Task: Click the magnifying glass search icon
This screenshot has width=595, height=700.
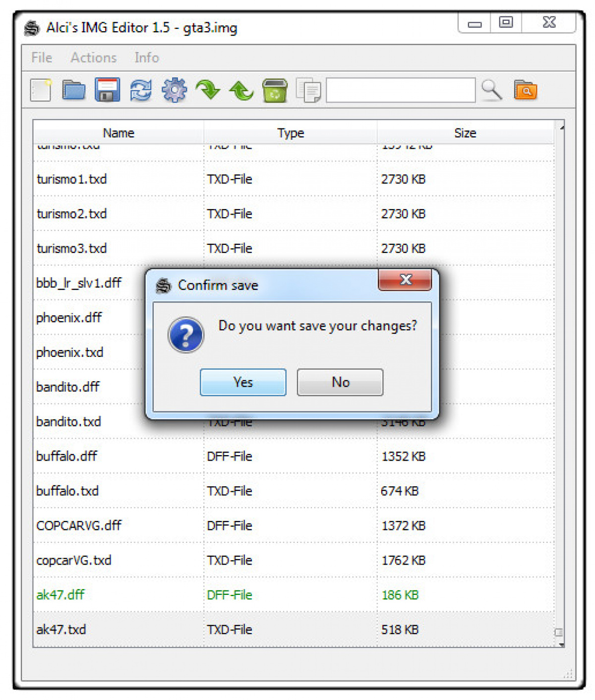Action: coord(492,90)
